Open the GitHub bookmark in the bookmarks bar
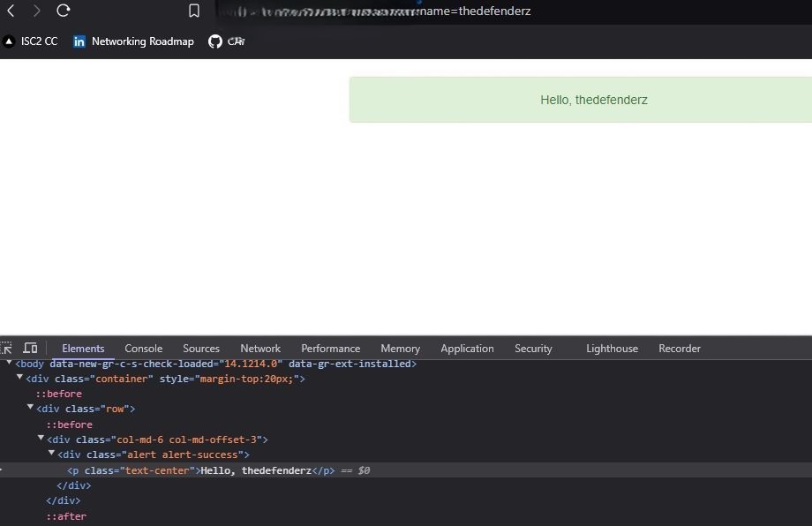812x526 pixels. point(226,41)
